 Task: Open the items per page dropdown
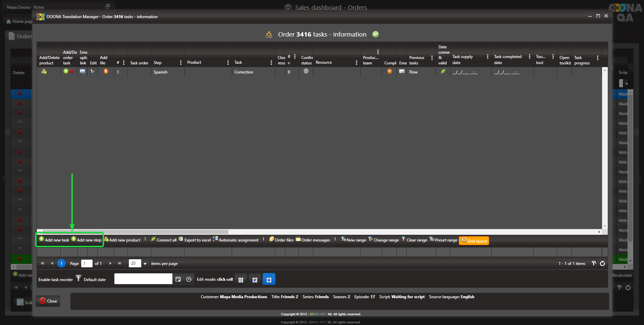click(145, 264)
